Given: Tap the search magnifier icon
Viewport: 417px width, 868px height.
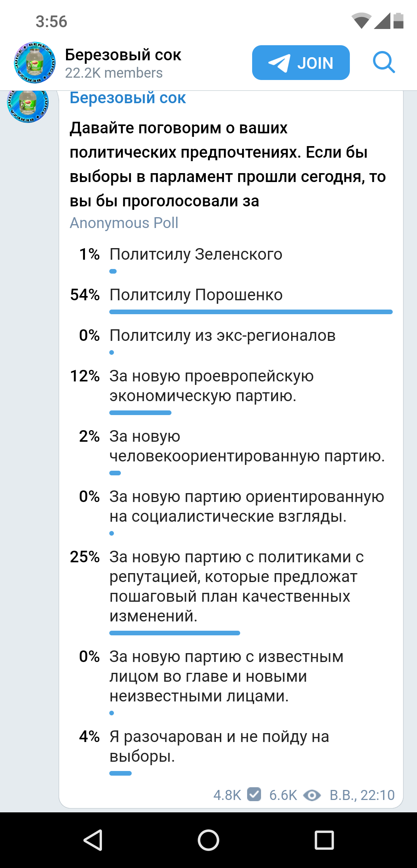Looking at the screenshot, I should click(x=384, y=62).
